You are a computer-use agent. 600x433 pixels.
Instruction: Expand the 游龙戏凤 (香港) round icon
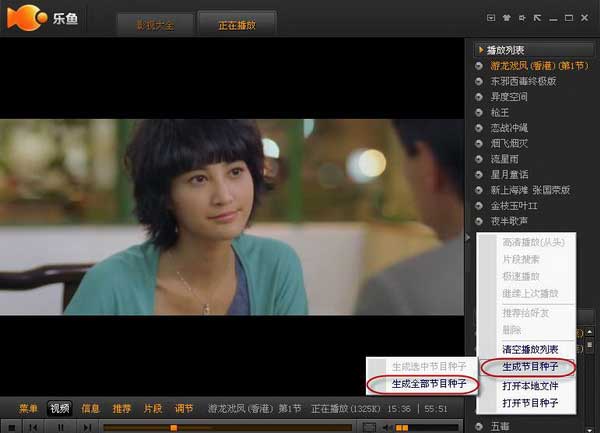pos(479,66)
